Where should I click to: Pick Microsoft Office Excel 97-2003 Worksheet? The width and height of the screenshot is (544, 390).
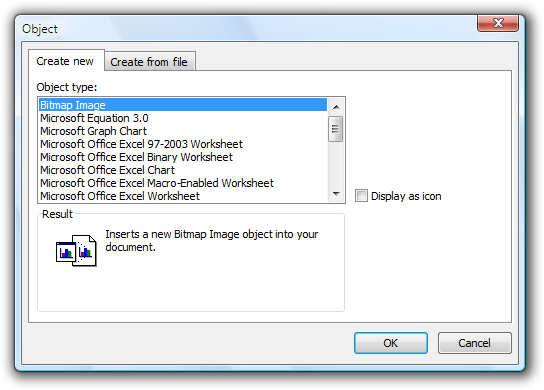(x=183, y=144)
